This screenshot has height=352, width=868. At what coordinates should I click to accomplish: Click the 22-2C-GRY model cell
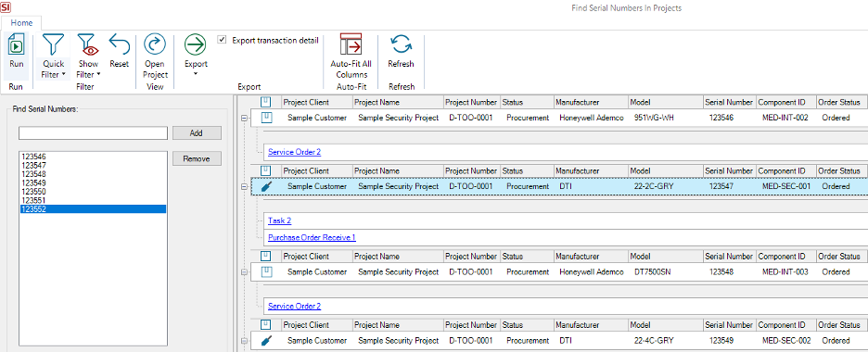tap(666, 187)
